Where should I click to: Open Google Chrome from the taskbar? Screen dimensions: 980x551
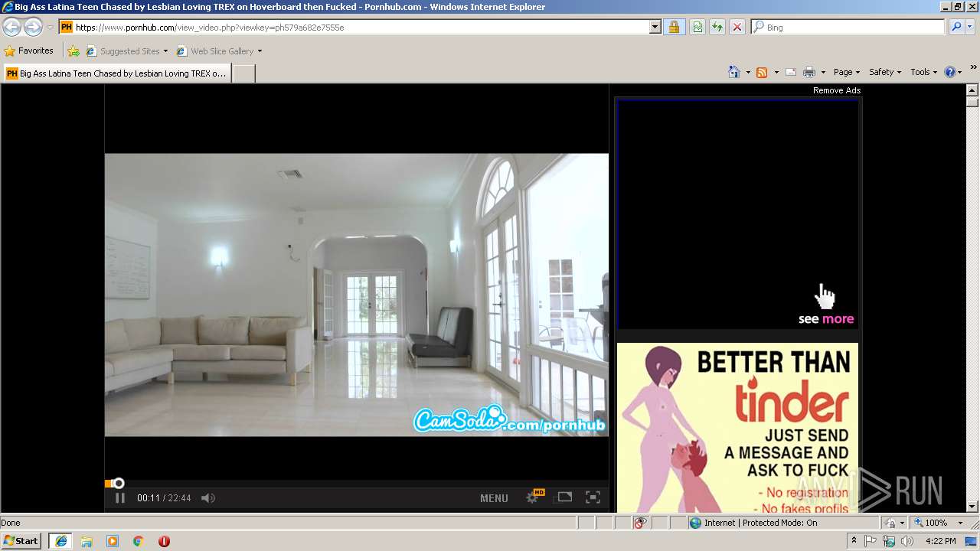(139, 541)
